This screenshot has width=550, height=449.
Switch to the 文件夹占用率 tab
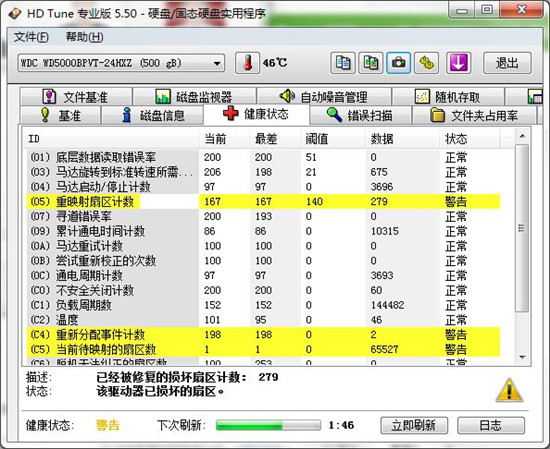point(474,115)
